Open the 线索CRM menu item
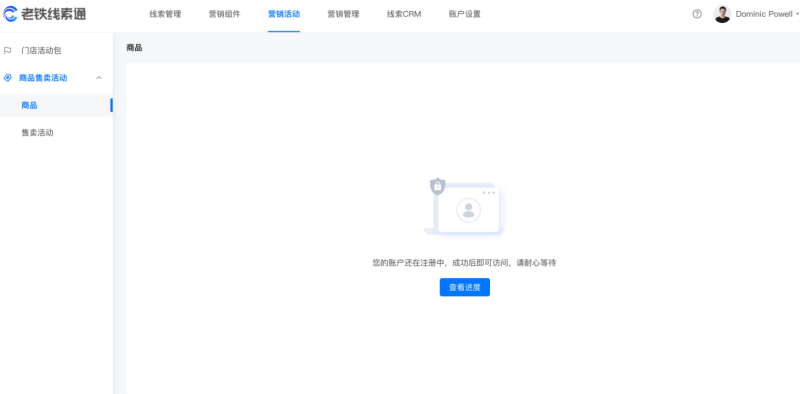 [x=404, y=14]
